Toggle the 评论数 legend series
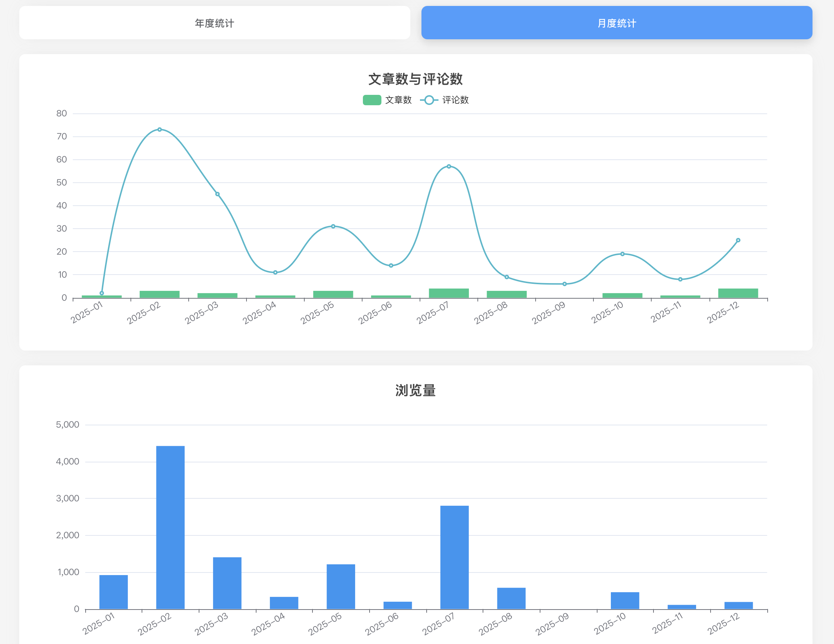 (x=455, y=100)
